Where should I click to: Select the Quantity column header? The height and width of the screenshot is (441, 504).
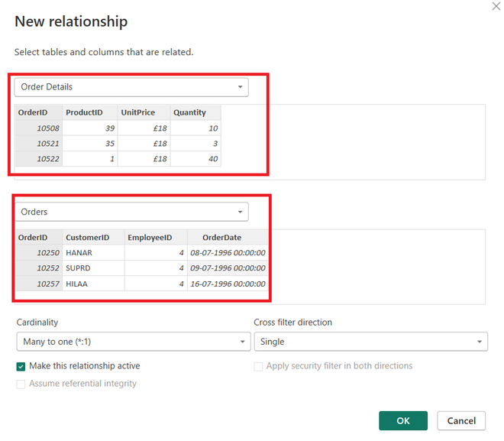189,112
